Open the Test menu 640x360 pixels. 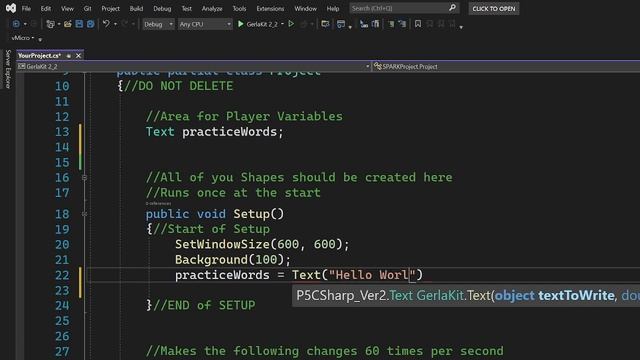click(x=187, y=9)
